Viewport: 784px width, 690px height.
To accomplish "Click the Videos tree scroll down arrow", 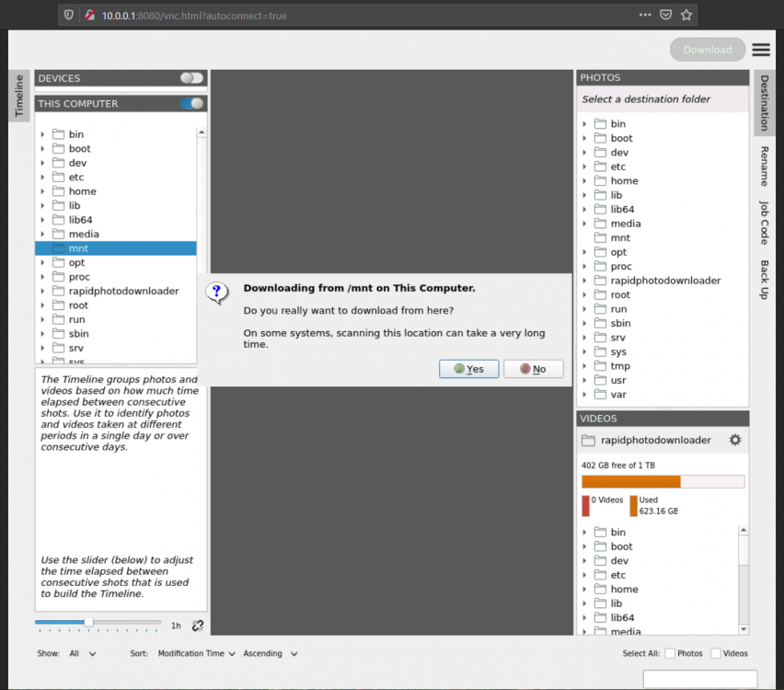I will [744, 629].
